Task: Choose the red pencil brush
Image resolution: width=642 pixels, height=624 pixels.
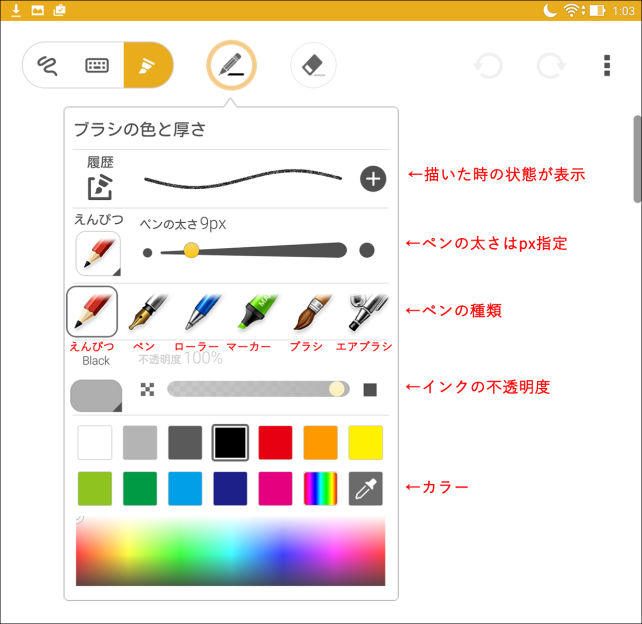Action: pos(92,312)
